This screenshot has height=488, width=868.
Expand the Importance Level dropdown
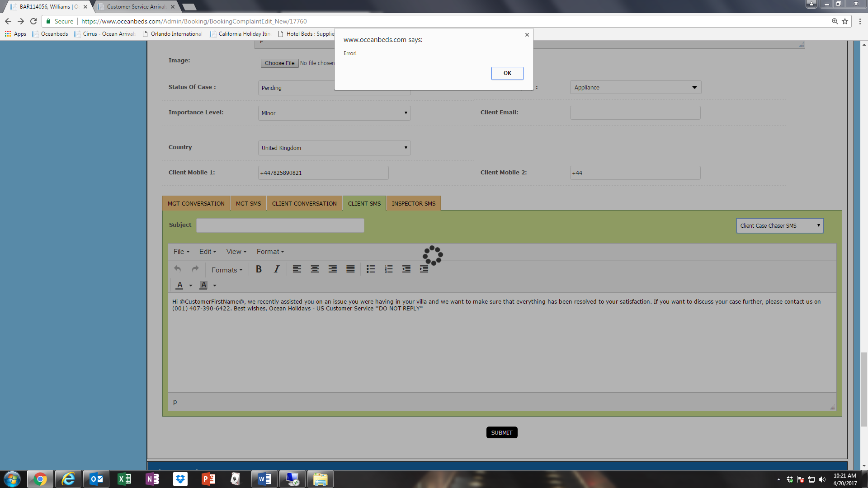(x=334, y=113)
